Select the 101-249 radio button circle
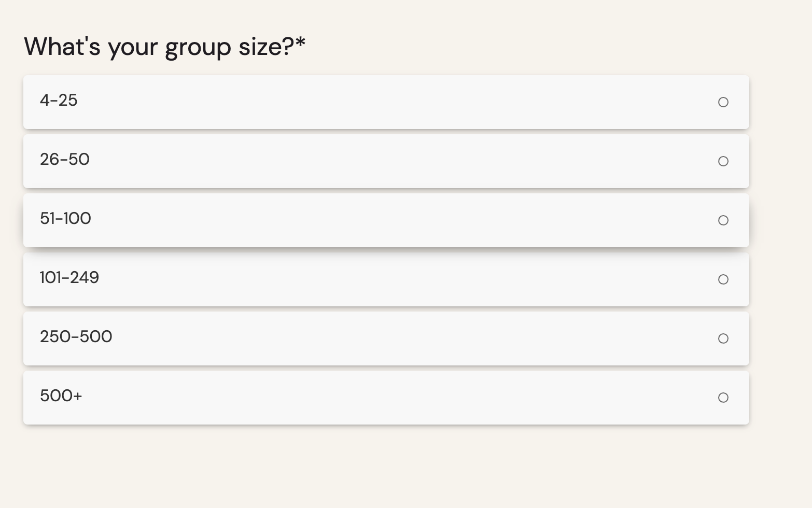Screen dimensions: 812x508 [723, 279]
